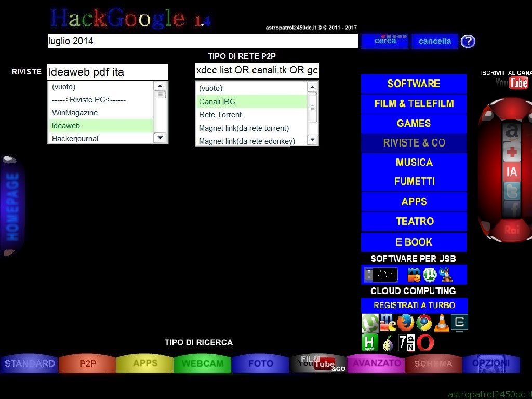532x399 pixels.
Task: Open mIRC icon below Registrati a Turbo
Action: click(388, 323)
